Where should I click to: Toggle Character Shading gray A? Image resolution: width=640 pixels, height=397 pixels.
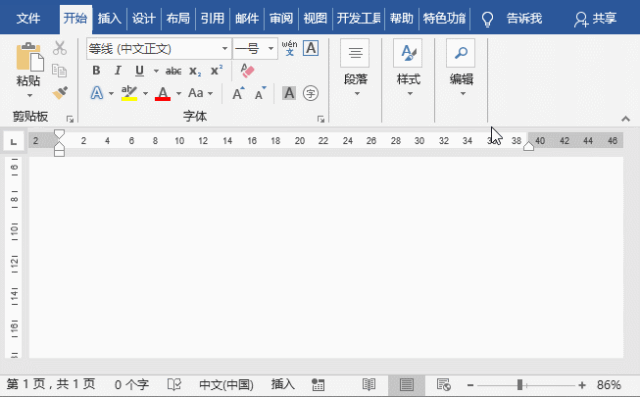289,93
